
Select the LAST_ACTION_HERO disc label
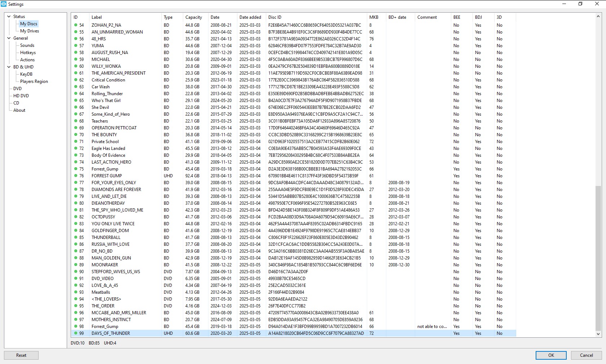coord(111,162)
